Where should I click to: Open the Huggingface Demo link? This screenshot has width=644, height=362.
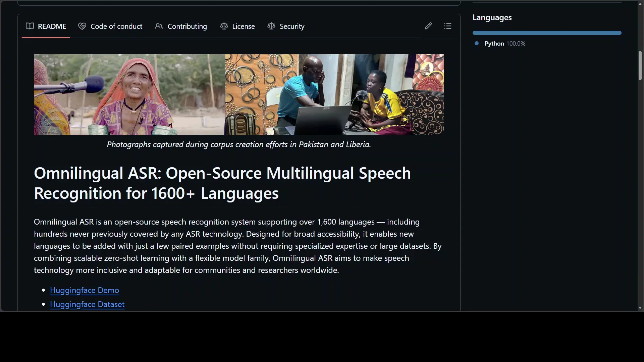[84, 290]
